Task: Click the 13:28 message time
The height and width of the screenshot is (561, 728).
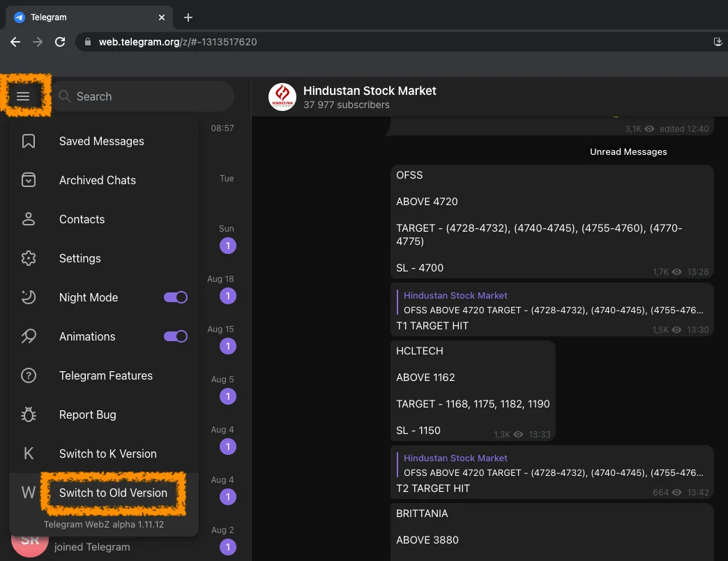Action: point(698,271)
